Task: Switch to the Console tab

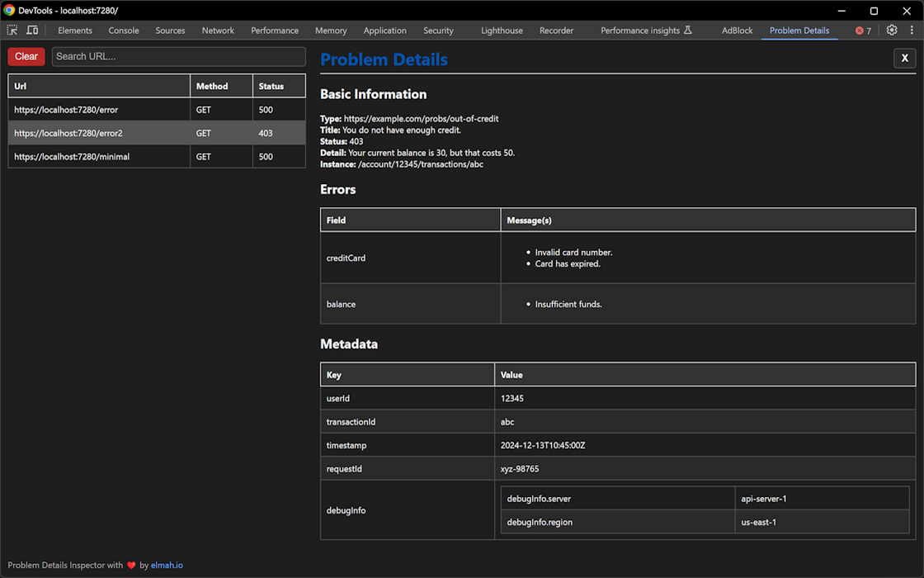Action: coord(124,31)
